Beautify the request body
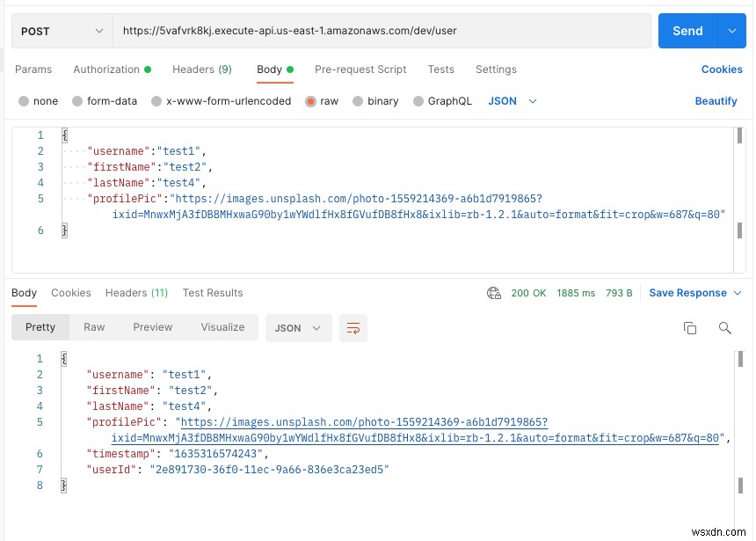Image resolution: width=756 pixels, height=541 pixels. [x=716, y=101]
